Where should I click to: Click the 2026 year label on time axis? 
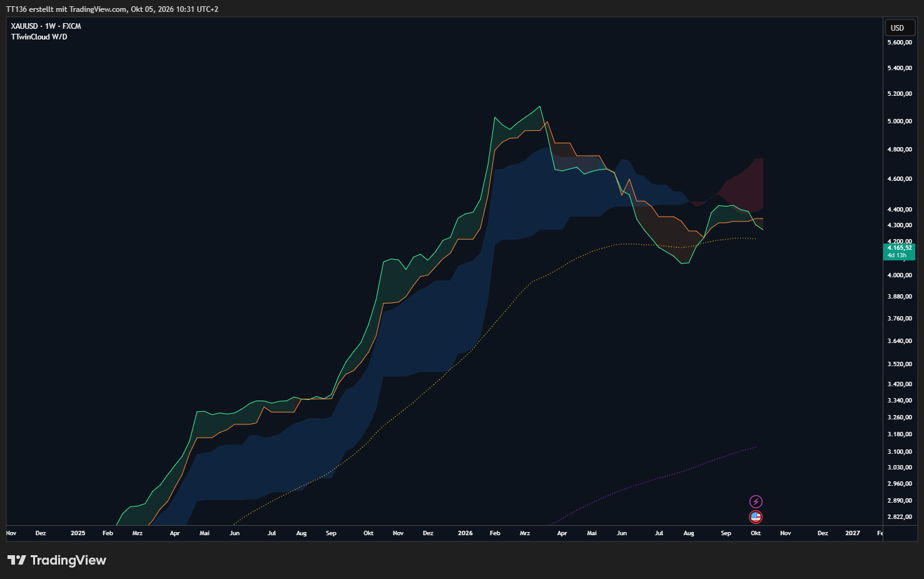(x=465, y=533)
